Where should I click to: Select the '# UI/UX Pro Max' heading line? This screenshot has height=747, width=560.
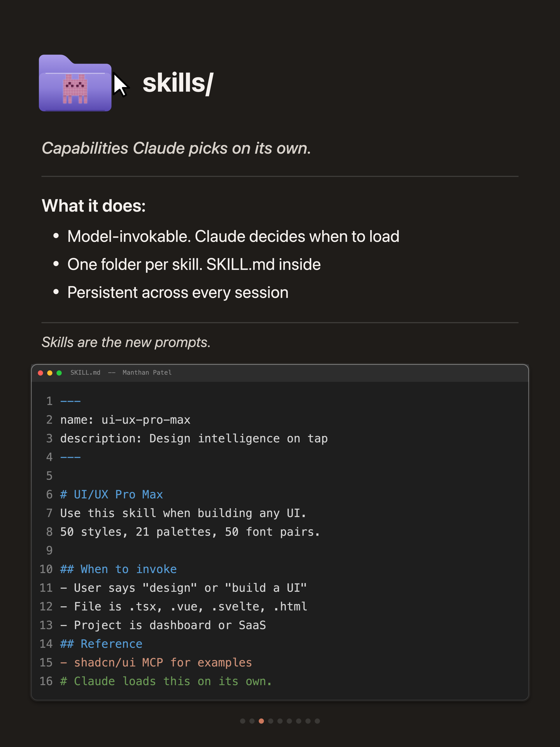(x=111, y=494)
